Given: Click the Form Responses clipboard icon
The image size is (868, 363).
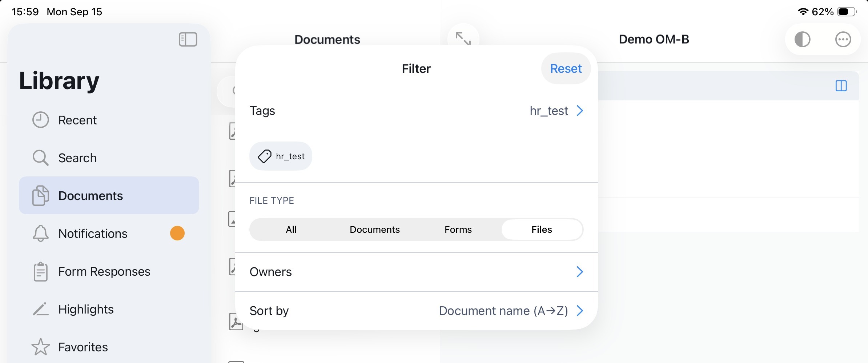Looking at the screenshot, I should tap(40, 271).
